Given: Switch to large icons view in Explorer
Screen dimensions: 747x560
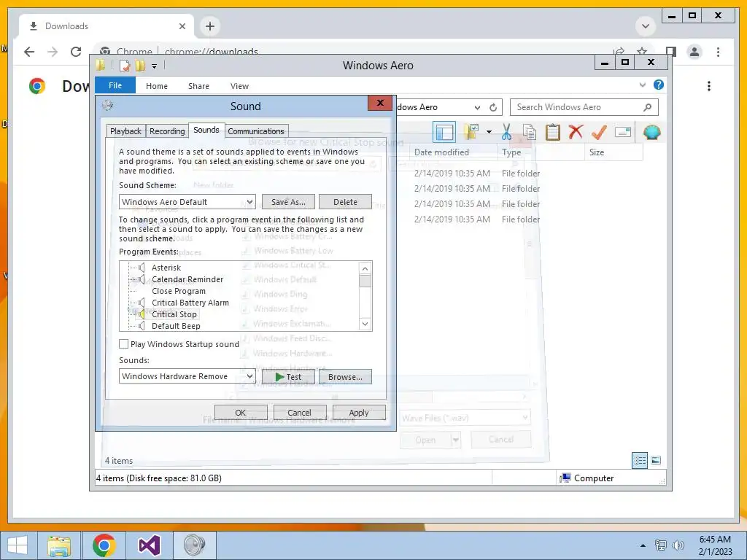Looking at the screenshot, I should coord(656,460).
